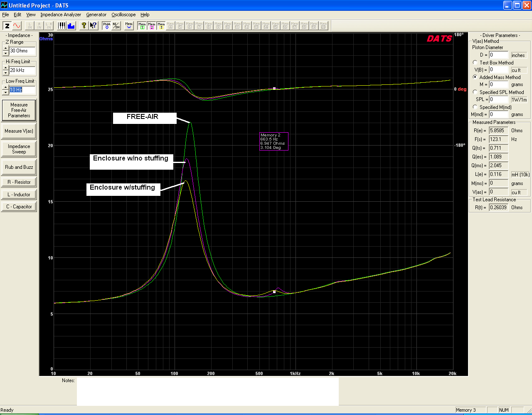Screen dimensions: 532x415
Task: Start an Impedance Sweep
Action: [19, 149]
